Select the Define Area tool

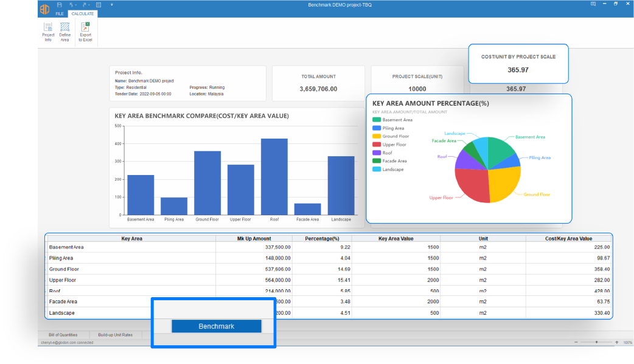click(x=64, y=32)
